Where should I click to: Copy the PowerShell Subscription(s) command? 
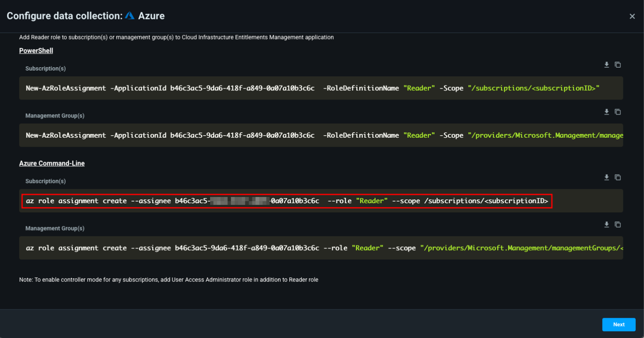coord(618,65)
